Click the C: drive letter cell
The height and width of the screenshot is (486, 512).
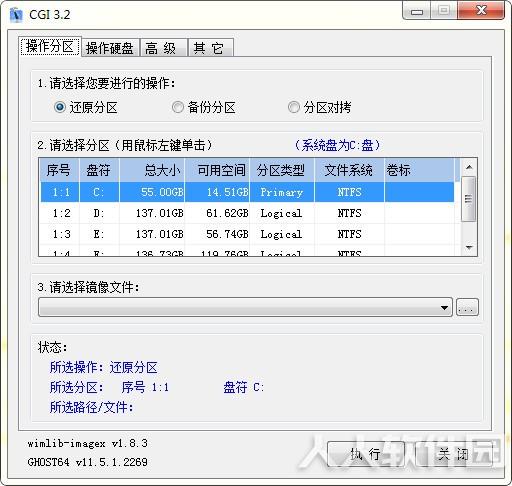pos(99,192)
